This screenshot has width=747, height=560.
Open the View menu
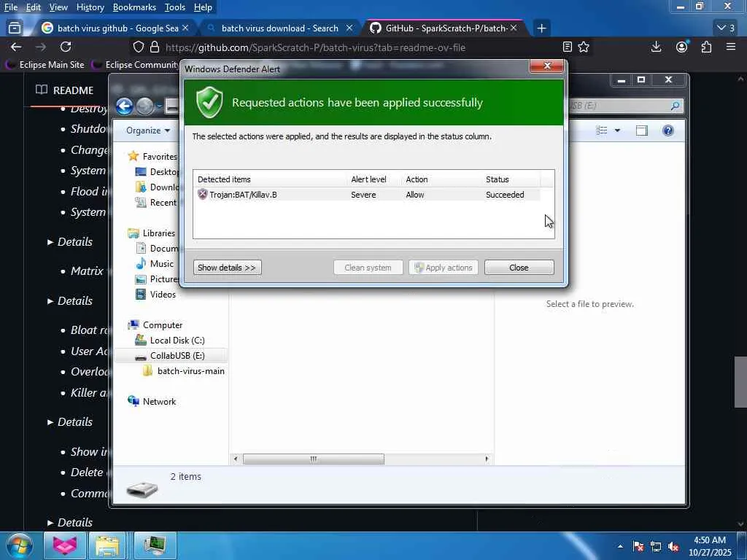[58, 7]
